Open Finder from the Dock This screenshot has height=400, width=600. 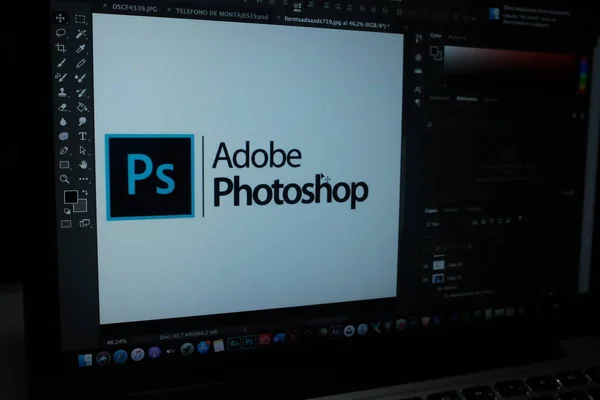[85, 361]
